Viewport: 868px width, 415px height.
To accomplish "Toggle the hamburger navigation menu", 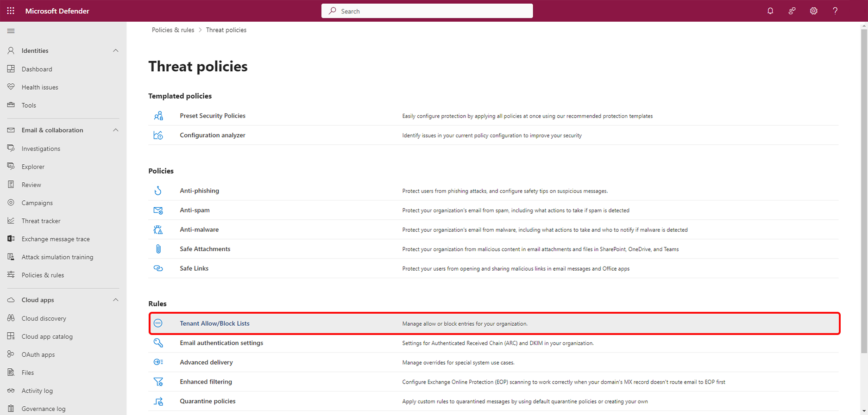I will (11, 31).
